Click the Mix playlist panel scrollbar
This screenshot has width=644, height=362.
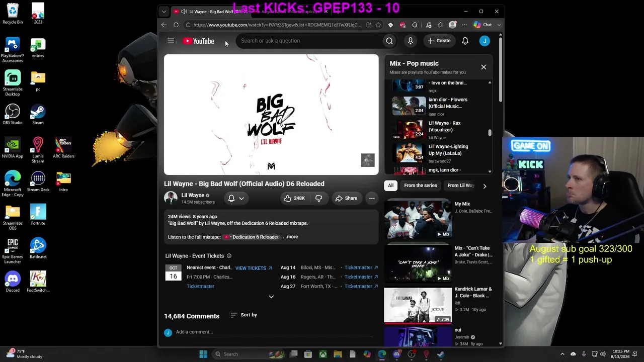tap(490, 133)
